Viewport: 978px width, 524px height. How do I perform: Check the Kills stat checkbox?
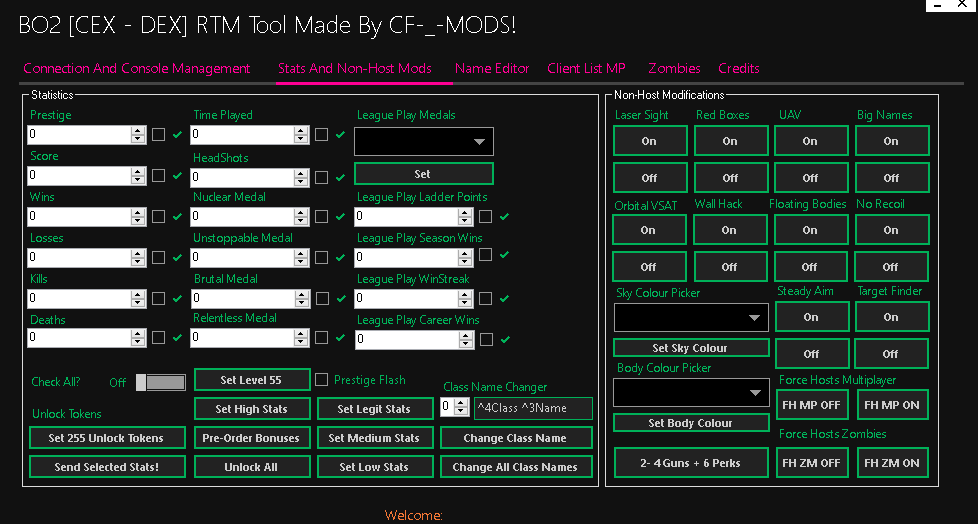pos(158,298)
